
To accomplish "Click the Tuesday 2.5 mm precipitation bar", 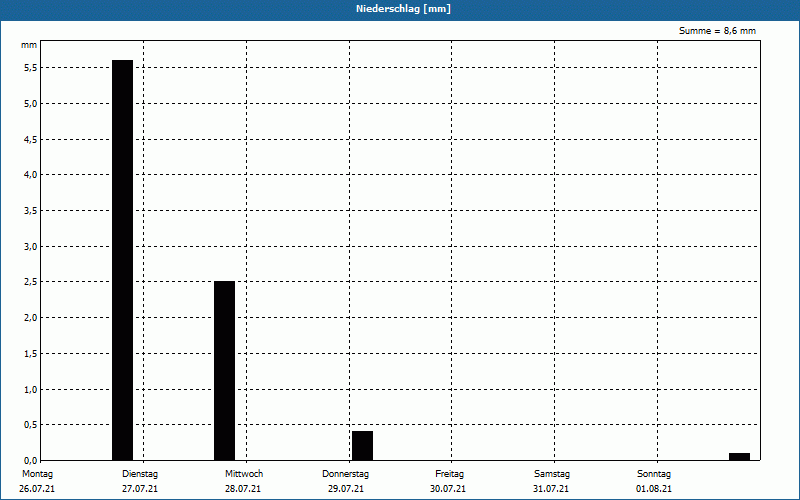I will point(224,370).
